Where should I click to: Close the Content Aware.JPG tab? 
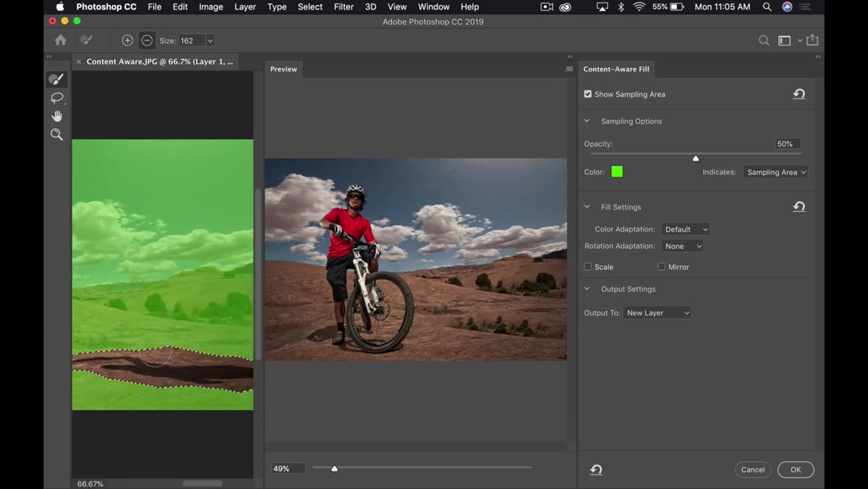(79, 62)
